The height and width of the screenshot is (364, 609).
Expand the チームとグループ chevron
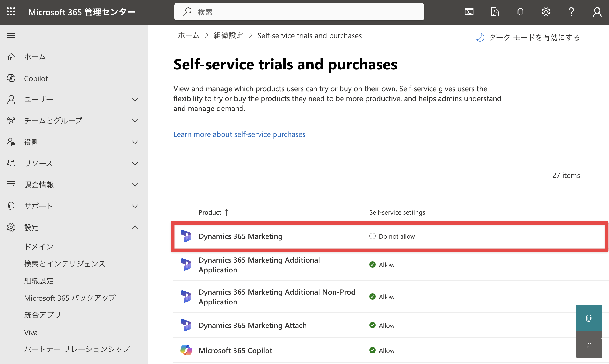pyautogui.click(x=135, y=121)
